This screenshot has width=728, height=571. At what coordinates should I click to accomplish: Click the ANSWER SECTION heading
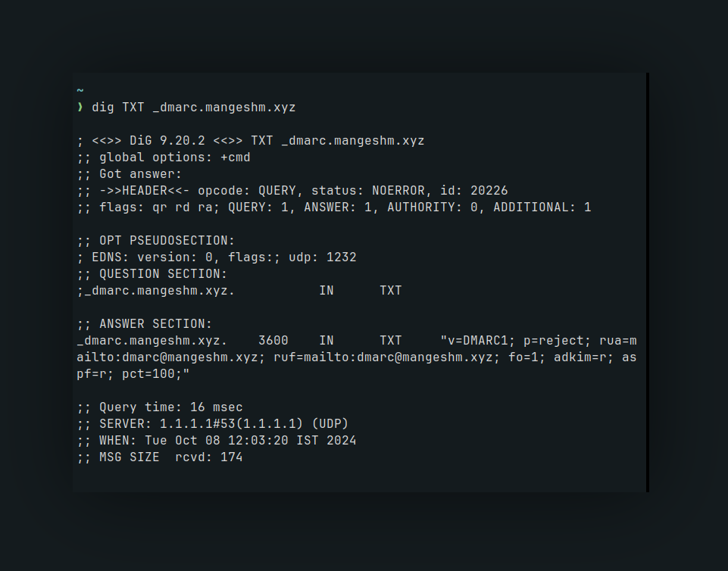[145, 324]
